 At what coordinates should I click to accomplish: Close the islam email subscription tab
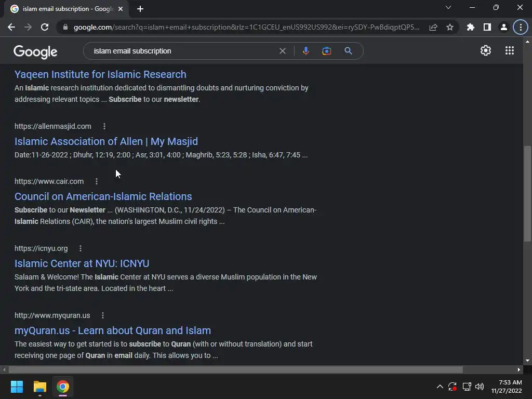121,9
